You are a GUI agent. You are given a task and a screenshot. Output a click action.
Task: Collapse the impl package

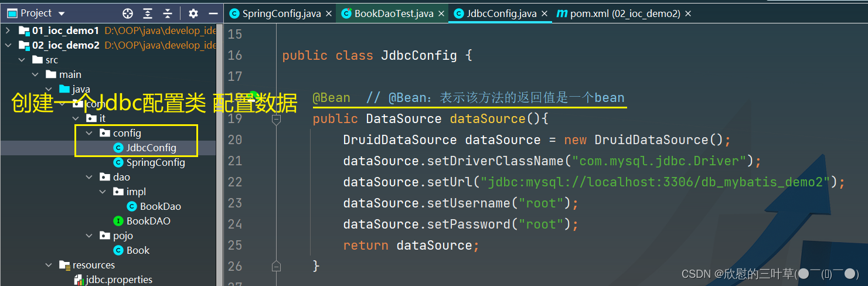click(x=103, y=192)
